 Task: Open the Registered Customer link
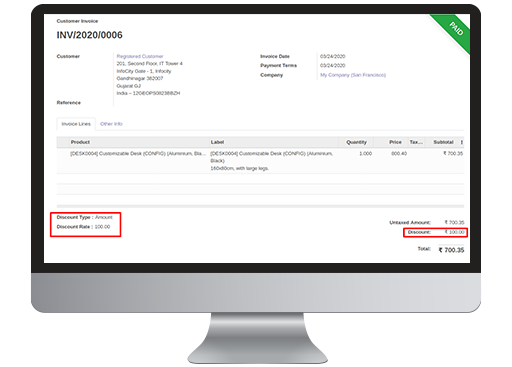point(140,56)
